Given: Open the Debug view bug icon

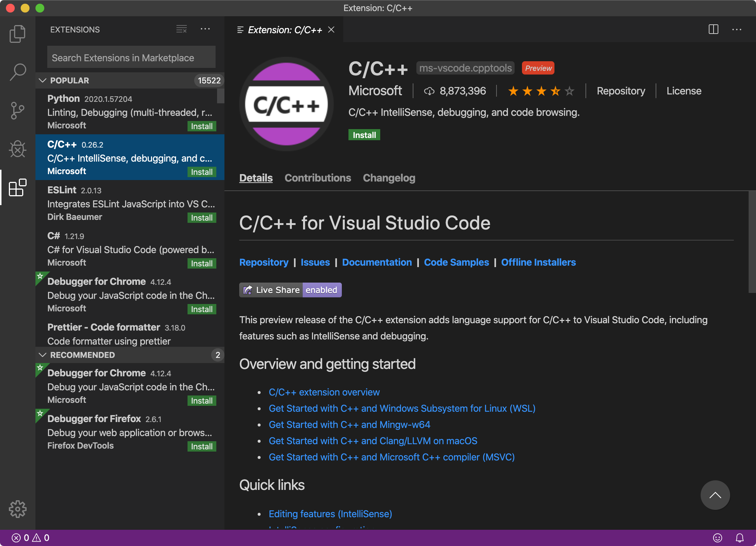Looking at the screenshot, I should [x=17, y=149].
